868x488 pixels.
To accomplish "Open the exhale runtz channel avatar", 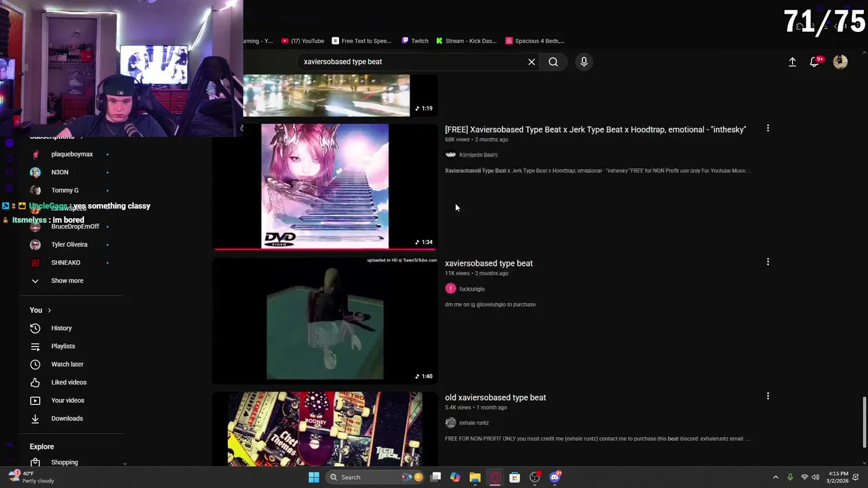I will [450, 423].
